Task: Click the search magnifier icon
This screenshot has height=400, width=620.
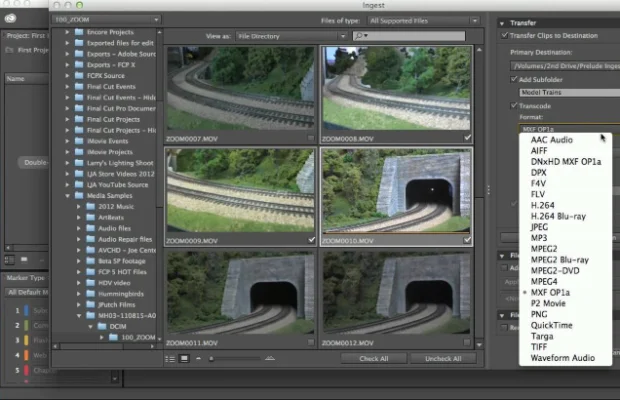Action: click(359, 35)
